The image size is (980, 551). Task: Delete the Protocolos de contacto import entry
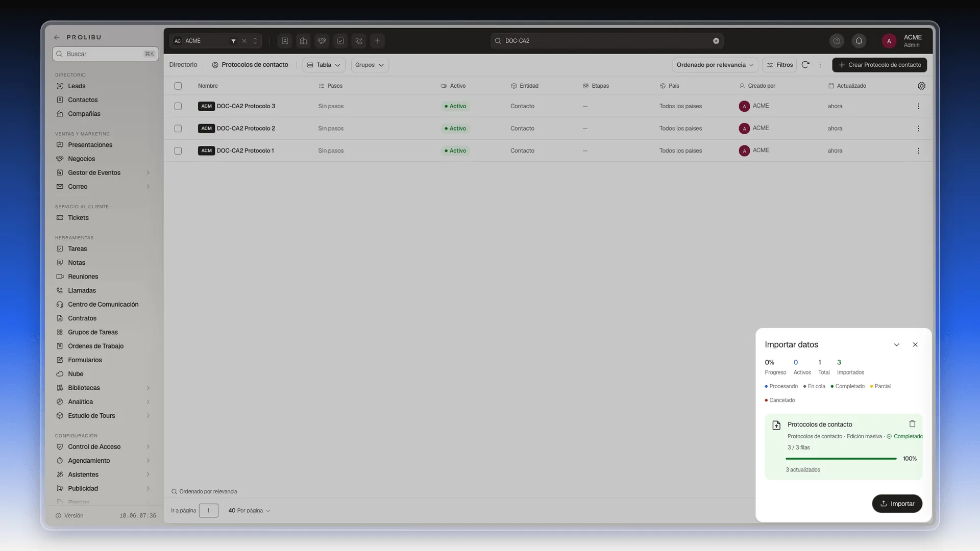pos(912,424)
